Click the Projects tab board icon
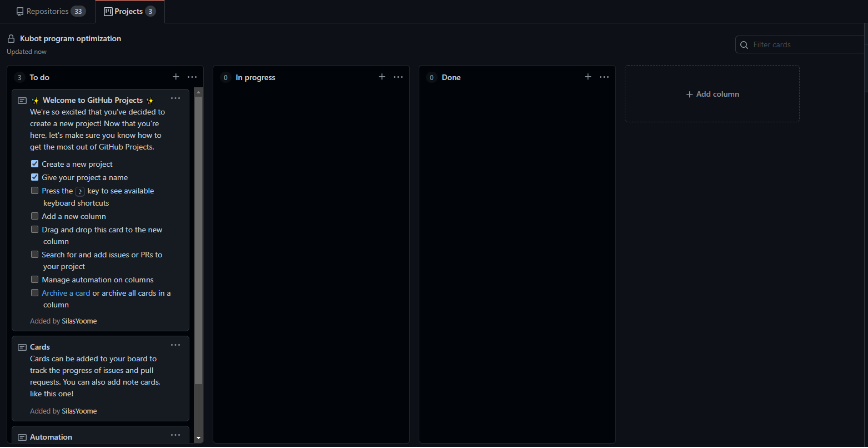Image resolution: width=868 pixels, height=448 pixels. pos(108,11)
